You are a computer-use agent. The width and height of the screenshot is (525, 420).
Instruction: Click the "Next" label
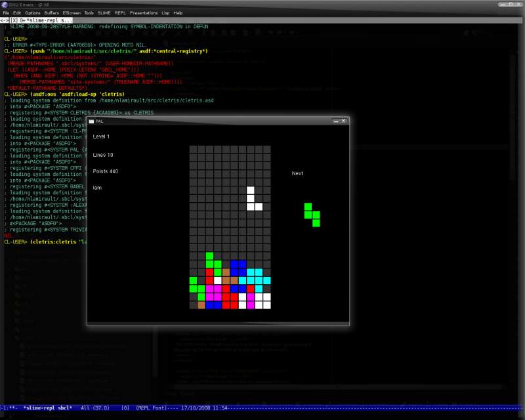click(297, 173)
